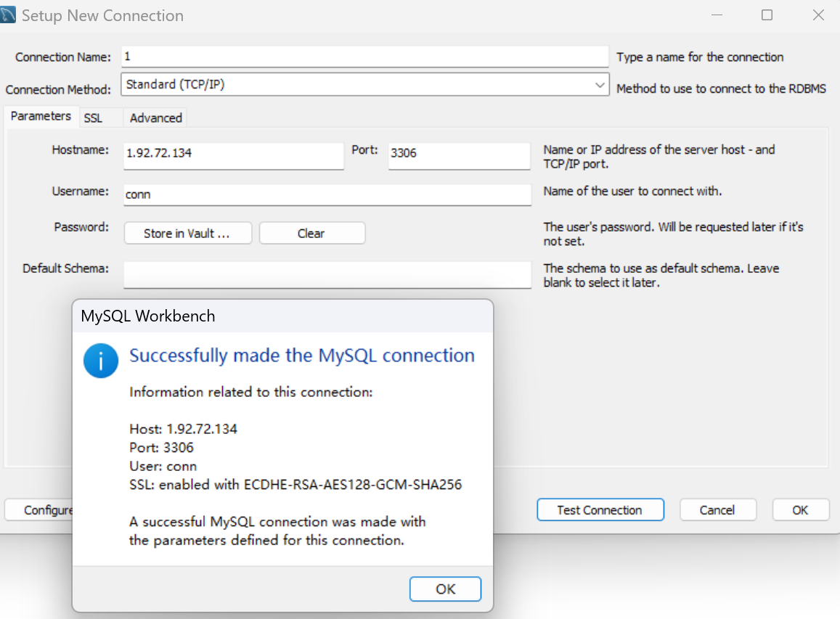The height and width of the screenshot is (619, 840).
Task: Click the 'MySQL Workbench' dialog title
Action: (148, 316)
